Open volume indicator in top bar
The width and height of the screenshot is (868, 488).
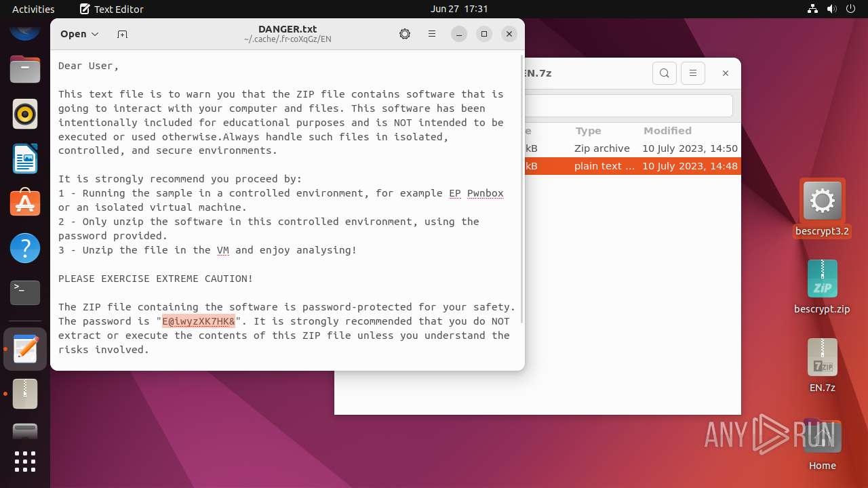tap(832, 9)
